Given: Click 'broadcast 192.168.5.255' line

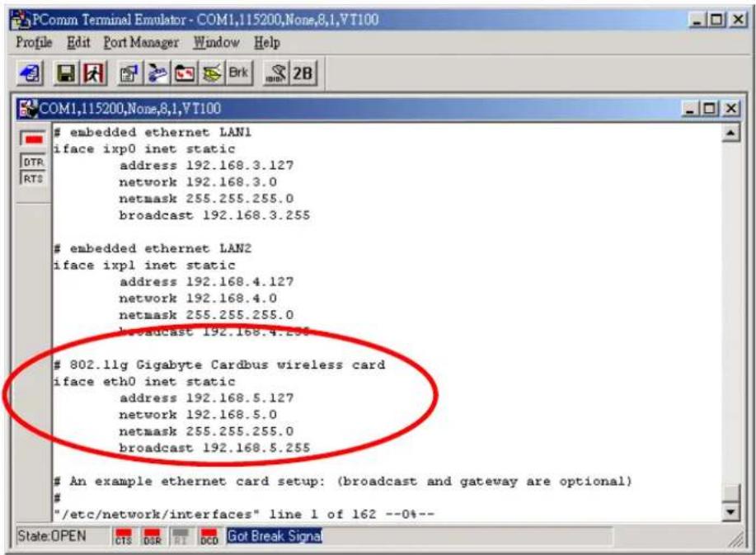Looking at the screenshot, I should coord(214,448).
